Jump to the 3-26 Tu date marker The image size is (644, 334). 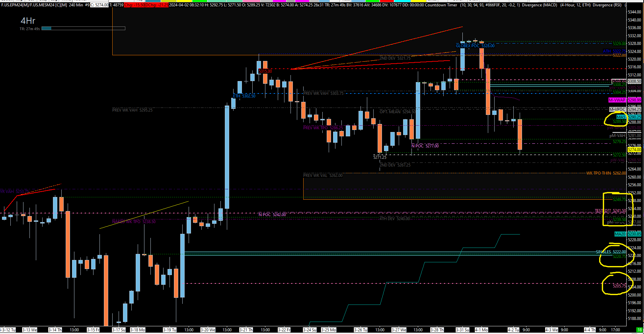pos(361,330)
